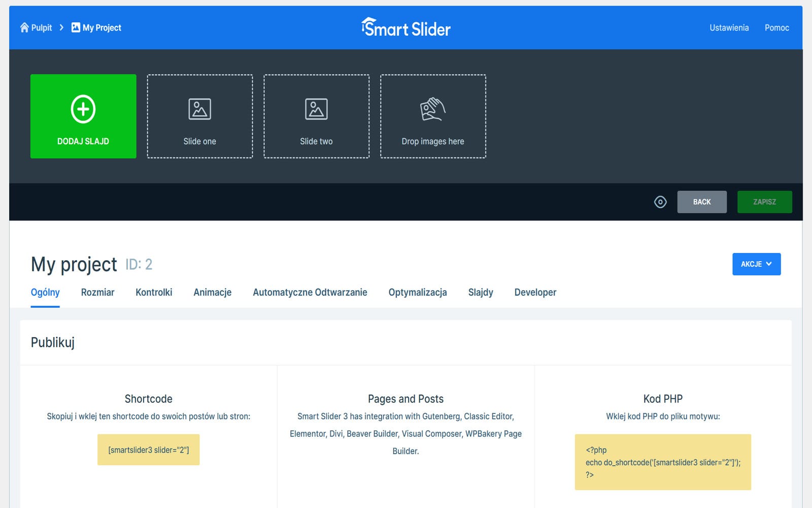The height and width of the screenshot is (508, 812).
Task: Open the Optymalizacja tab
Action: 418,293
